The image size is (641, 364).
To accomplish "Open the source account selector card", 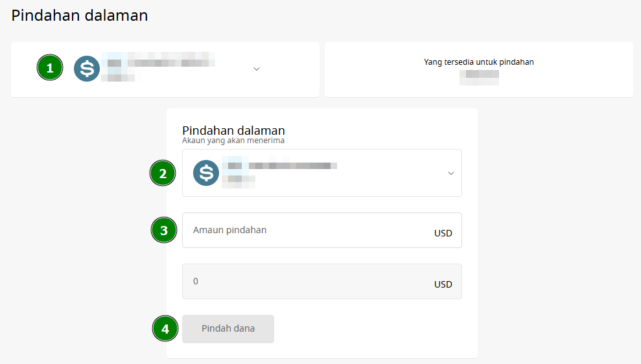I will [165, 69].
